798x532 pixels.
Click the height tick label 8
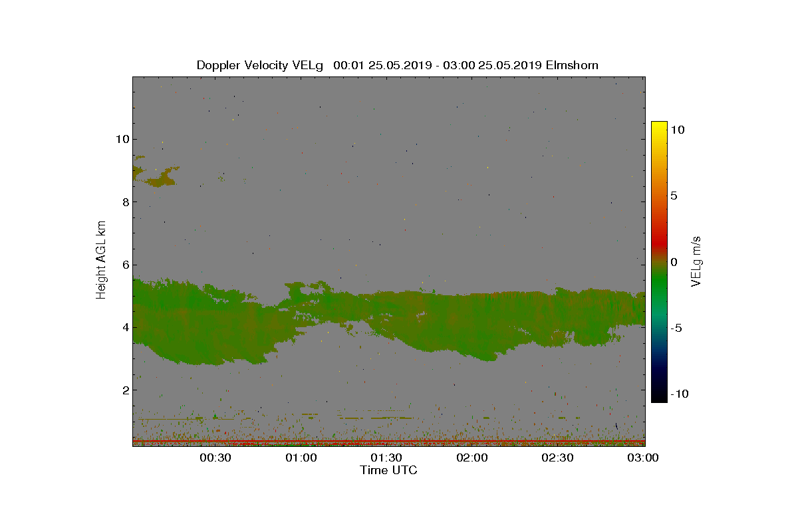124,201
